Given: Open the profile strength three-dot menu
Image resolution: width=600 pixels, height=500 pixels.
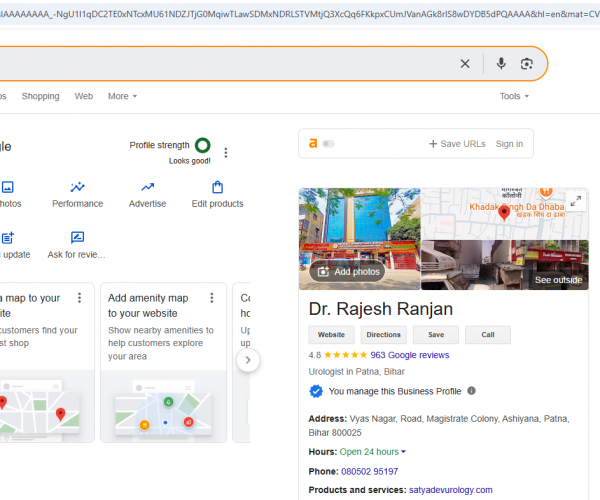Looking at the screenshot, I should click(226, 153).
